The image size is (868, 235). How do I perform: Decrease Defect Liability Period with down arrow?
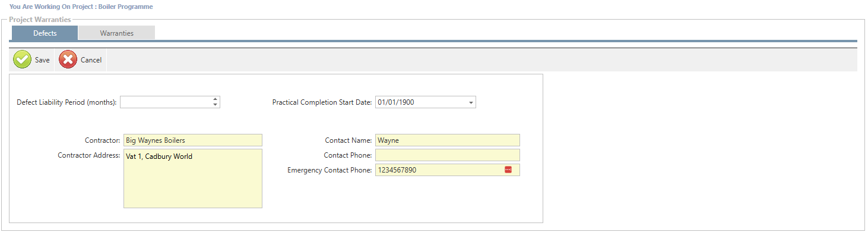(215, 105)
